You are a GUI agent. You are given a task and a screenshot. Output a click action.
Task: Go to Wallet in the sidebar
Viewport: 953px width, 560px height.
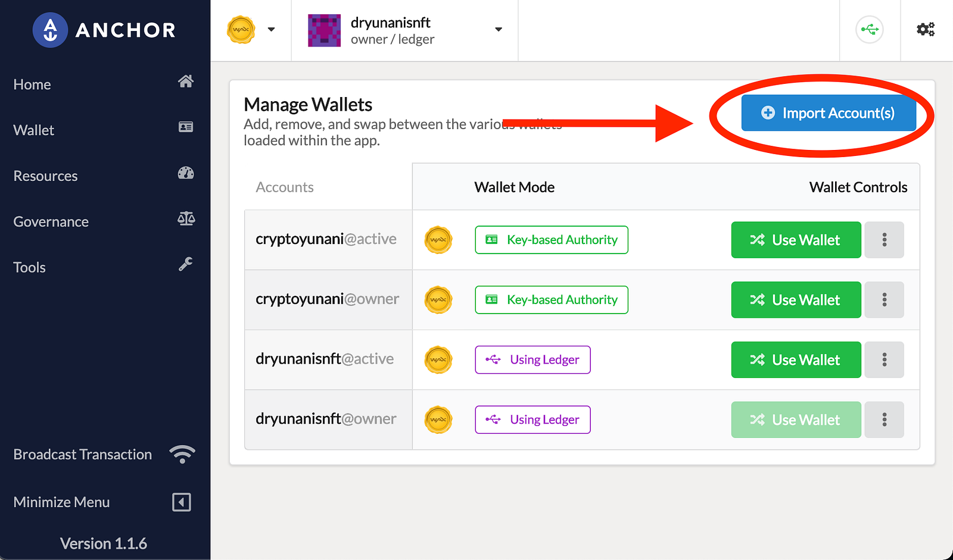pos(34,130)
